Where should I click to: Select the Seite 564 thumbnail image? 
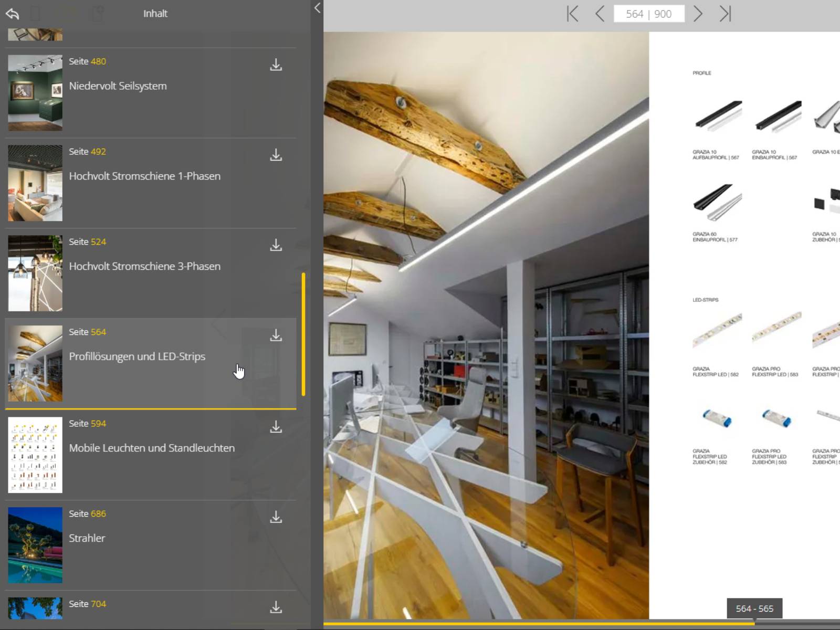click(x=35, y=364)
